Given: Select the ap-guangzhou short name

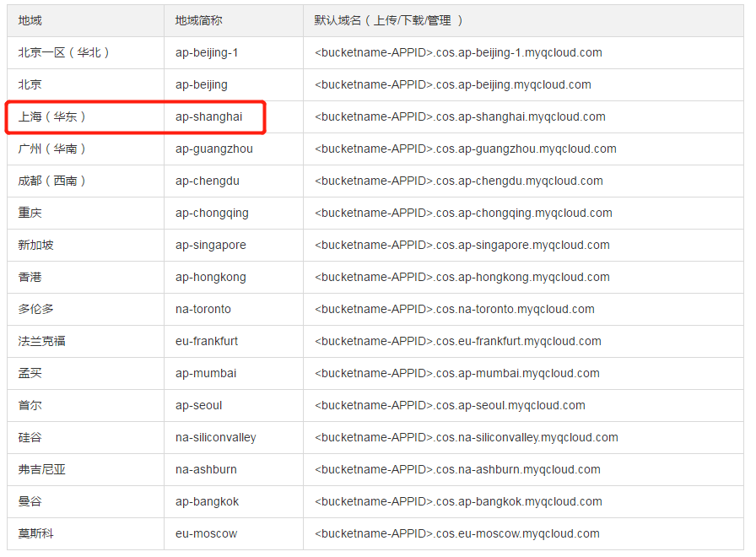Looking at the screenshot, I should click(213, 149).
